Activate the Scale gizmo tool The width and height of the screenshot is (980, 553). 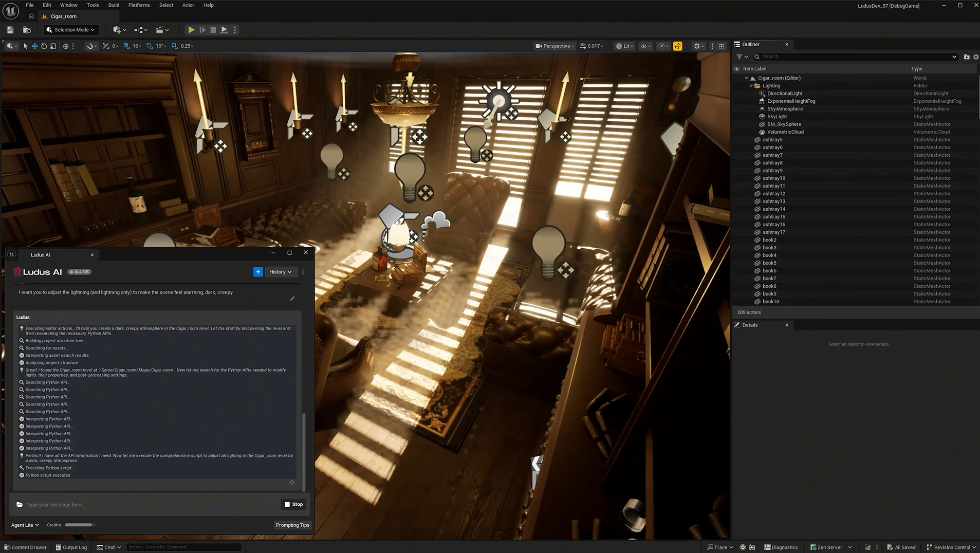(x=53, y=46)
